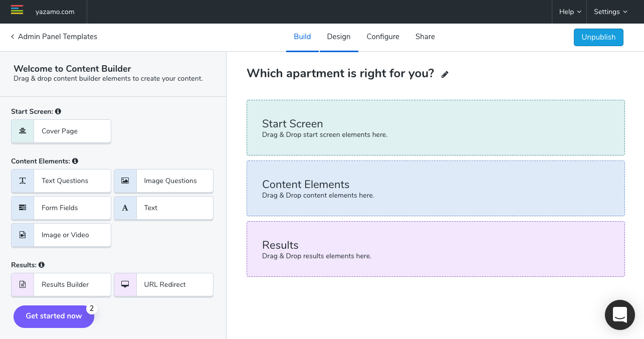This screenshot has width=644, height=339.
Task: Click the Text Questions T icon
Action: click(23, 181)
